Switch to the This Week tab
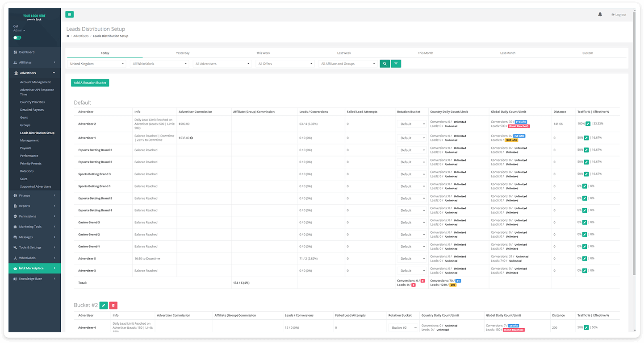Viewport: 644px width, 343px height. pyautogui.click(x=263, y=53)
